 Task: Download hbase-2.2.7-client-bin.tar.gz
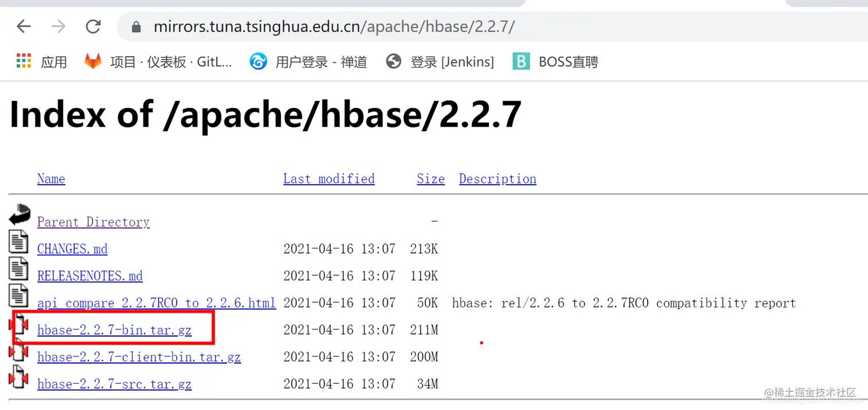click(139, 357)
